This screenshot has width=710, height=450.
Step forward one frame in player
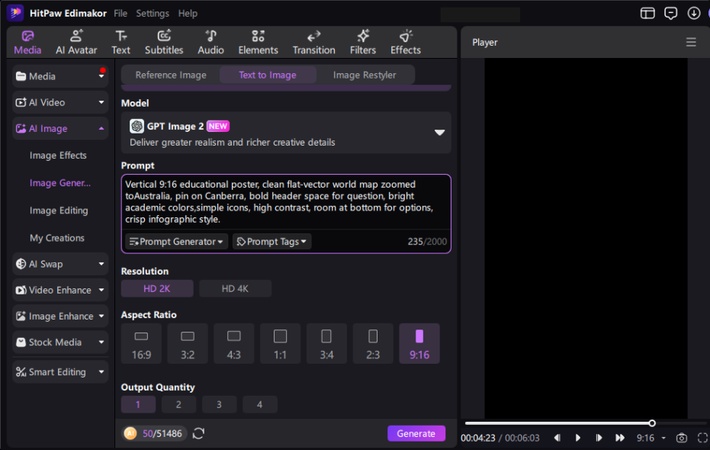coord(599,438)
